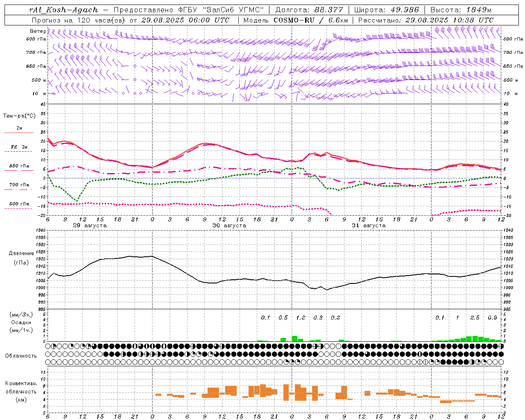Screen dimensions: 525x420
Task: Click the COSMO-RU model name
Action: [x=294, y=20]
